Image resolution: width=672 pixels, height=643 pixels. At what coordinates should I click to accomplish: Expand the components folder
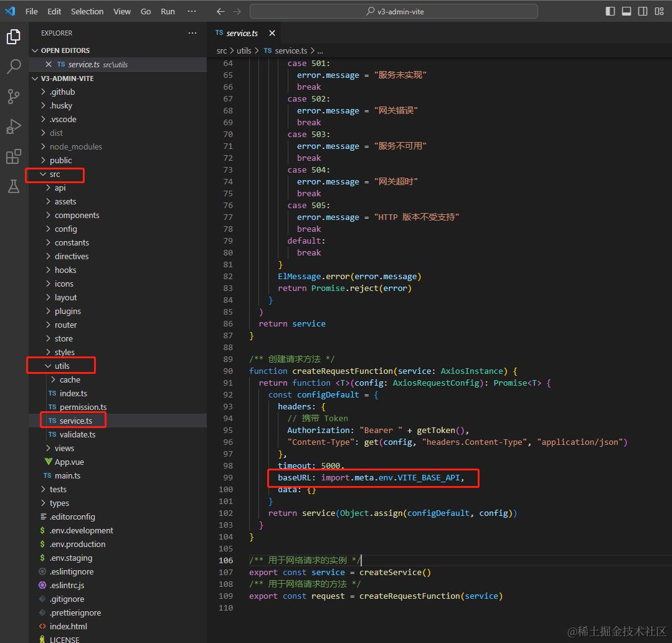pyautogui.click(x=77, y=215)
